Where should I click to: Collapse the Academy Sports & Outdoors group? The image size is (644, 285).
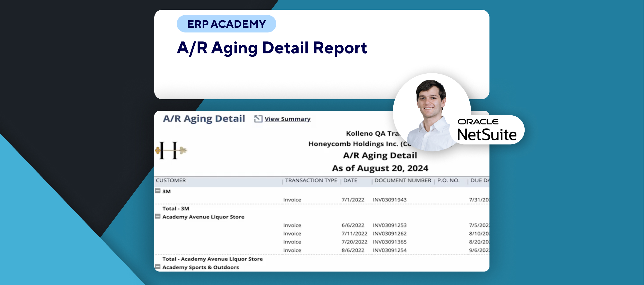(x=158, y=267)
